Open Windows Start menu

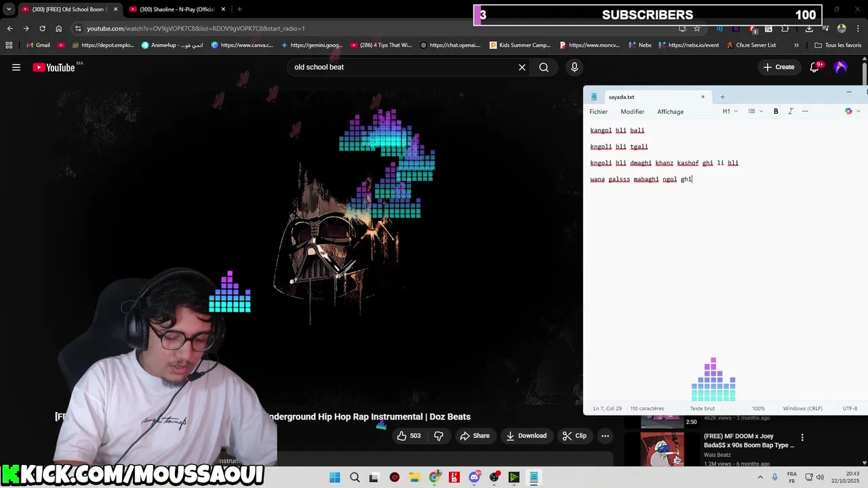coord(335,477)
